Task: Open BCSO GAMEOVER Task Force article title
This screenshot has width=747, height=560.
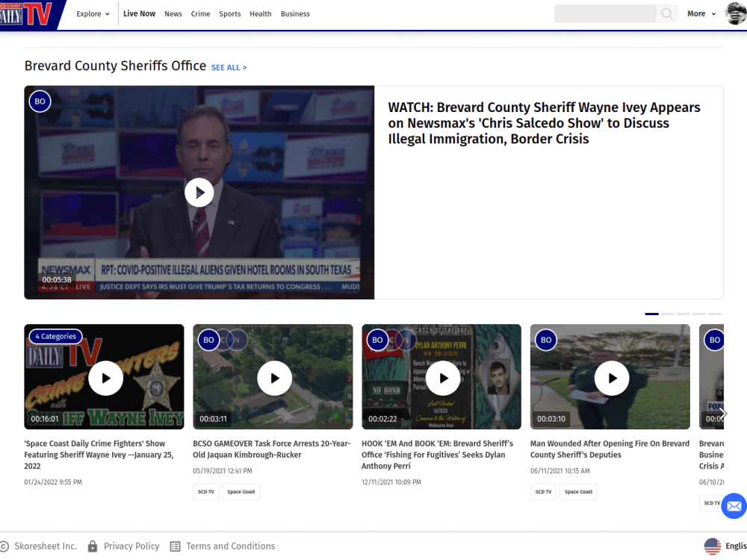Action: pos(272,449)
